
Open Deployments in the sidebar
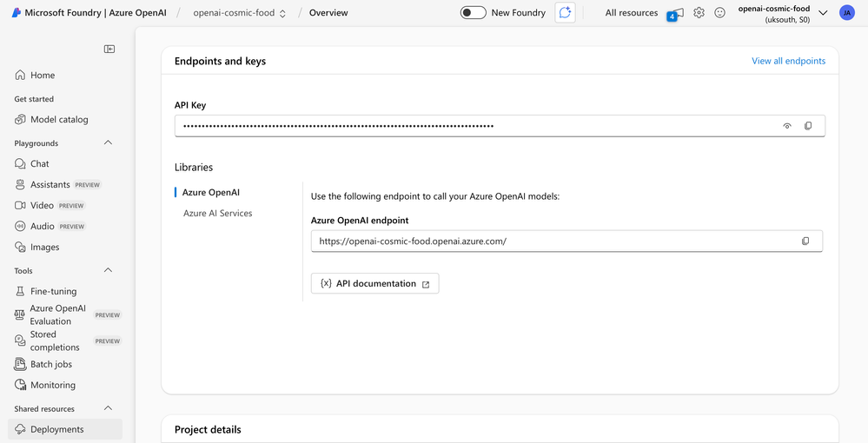[x=56, y=429]
